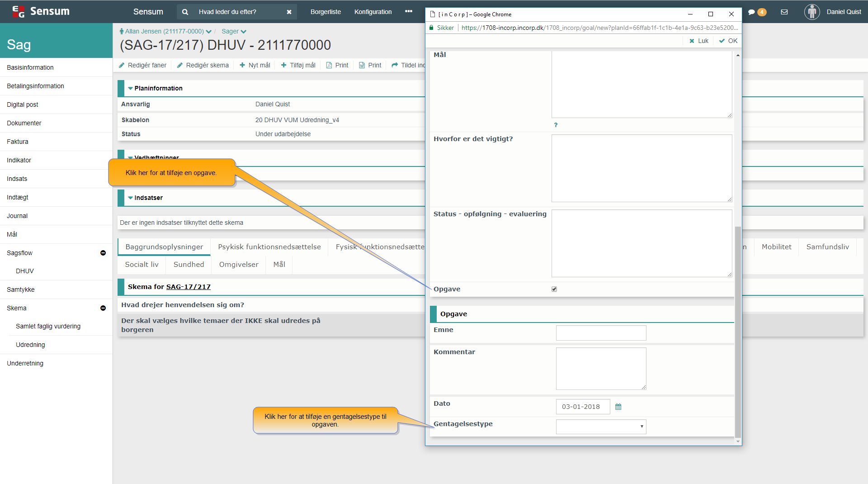Viewport: 868px width, 484px height.
Task: Open the Allan Jensen citizen dropdown
Action: click(x=208, y=32)
